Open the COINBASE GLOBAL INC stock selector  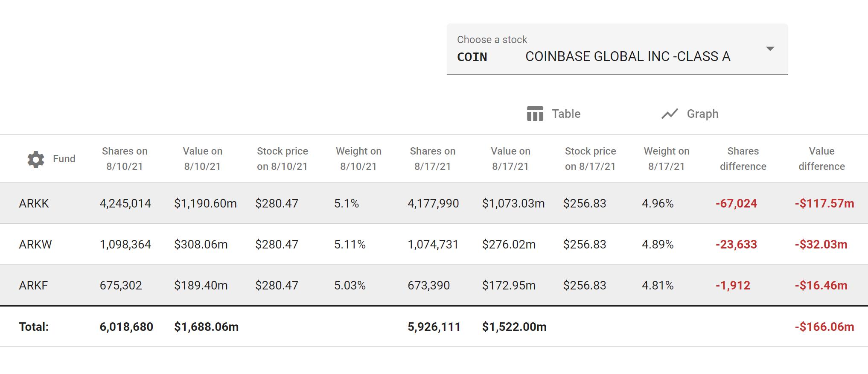[627, 56]
